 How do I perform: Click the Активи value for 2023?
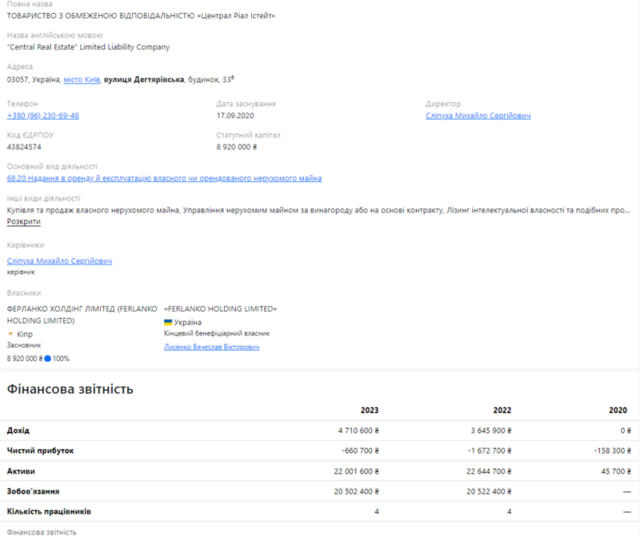tap(350, 471)
